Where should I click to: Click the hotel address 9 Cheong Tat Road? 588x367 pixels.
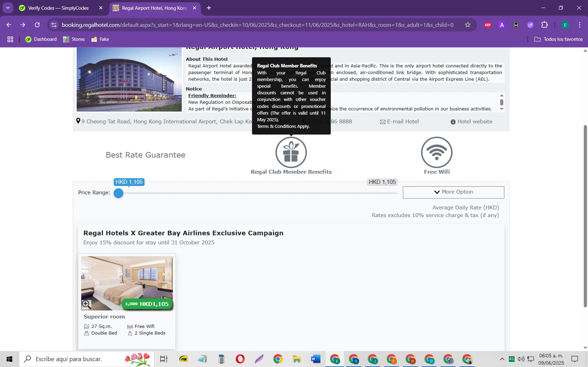click(167, 121)
